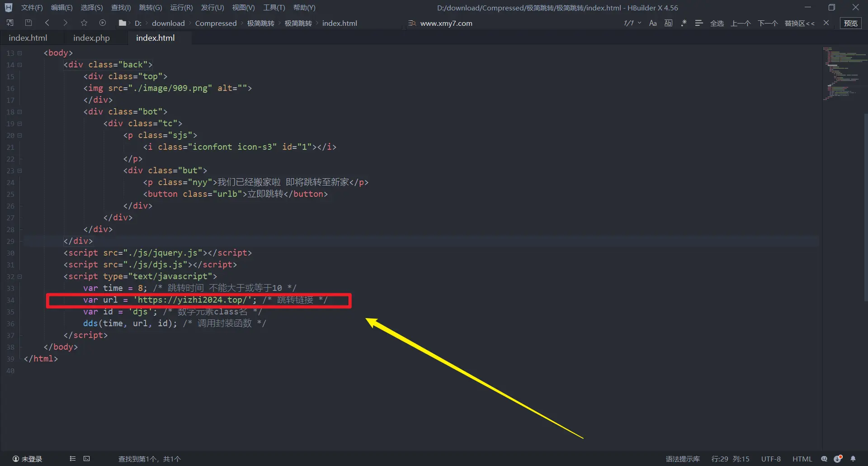Click 下一个 to find next match
868x466 pixels.
click(768, 23)
